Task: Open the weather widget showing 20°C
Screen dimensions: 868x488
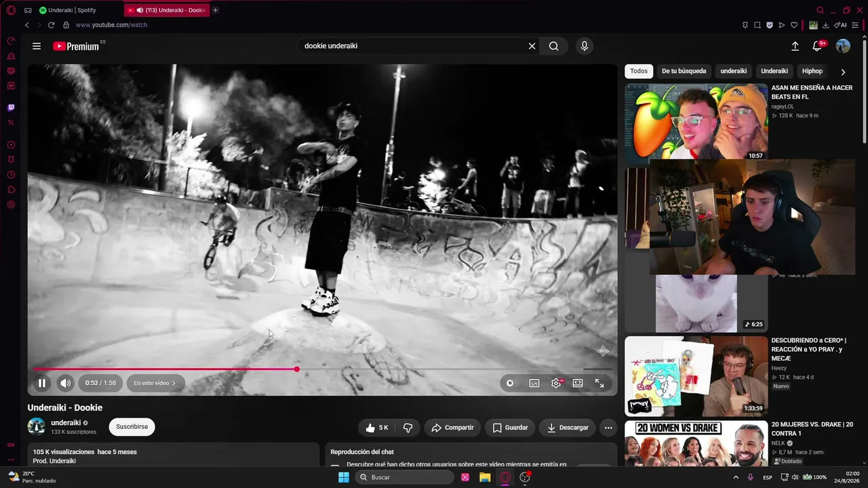Action: point(32,477)
